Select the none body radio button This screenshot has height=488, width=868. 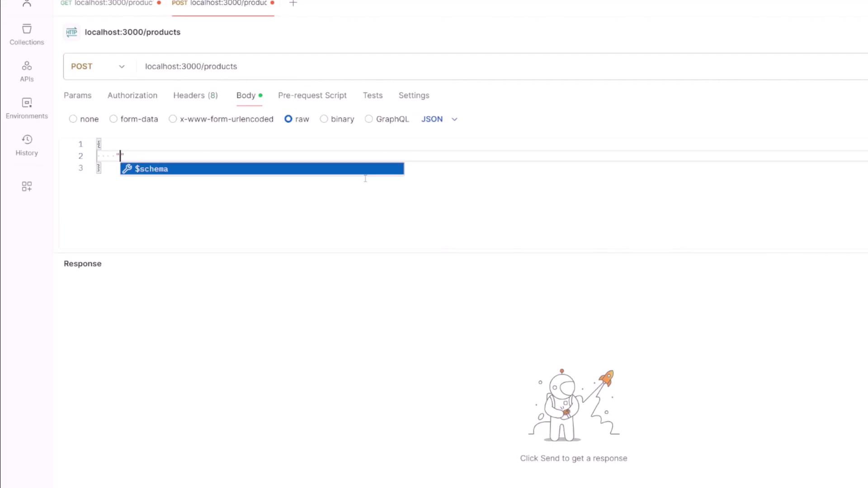click(x=73, y=119)
